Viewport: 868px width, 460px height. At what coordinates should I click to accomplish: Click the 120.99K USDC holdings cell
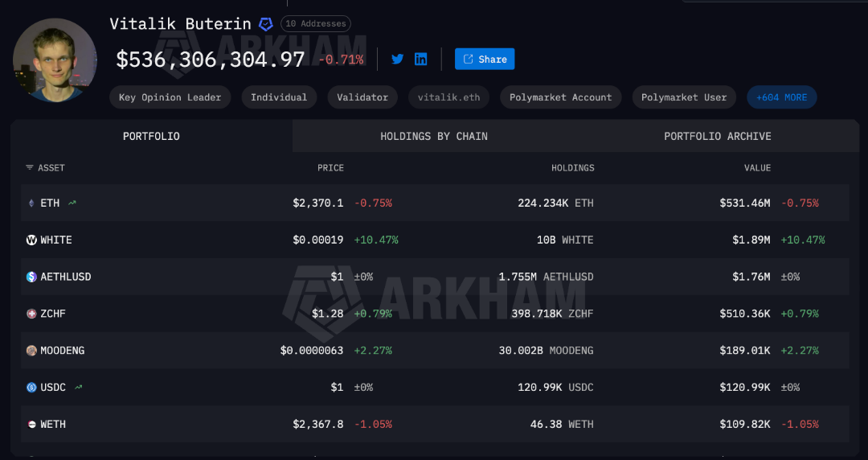click(556, 388)
